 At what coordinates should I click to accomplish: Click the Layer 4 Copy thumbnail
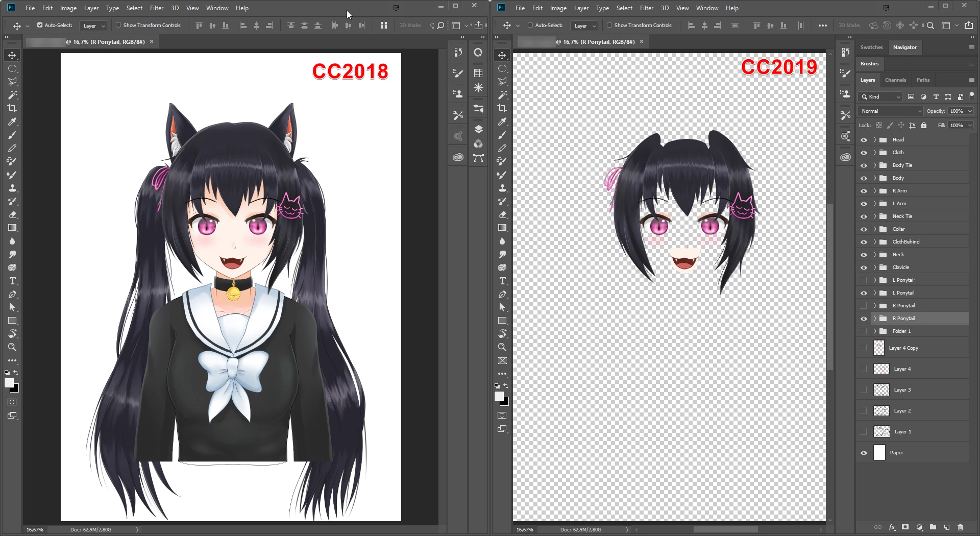click(x=878, y=348)
